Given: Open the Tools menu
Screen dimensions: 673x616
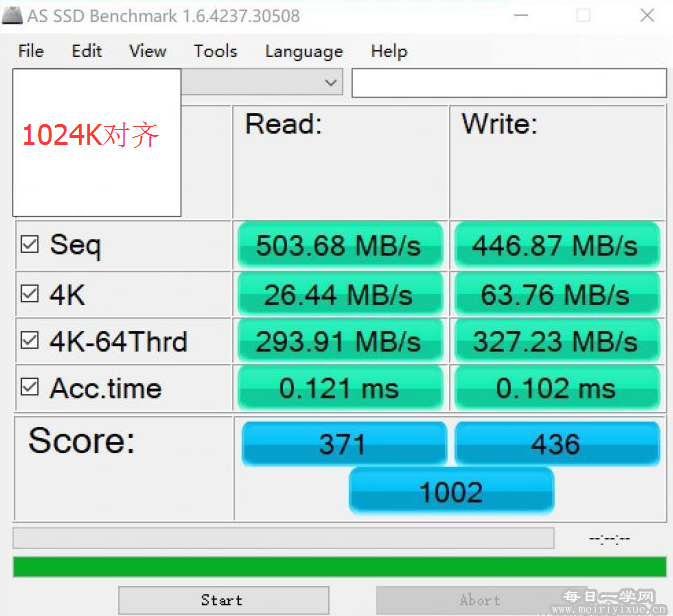Looking at the screenshot, I should 215,51.
